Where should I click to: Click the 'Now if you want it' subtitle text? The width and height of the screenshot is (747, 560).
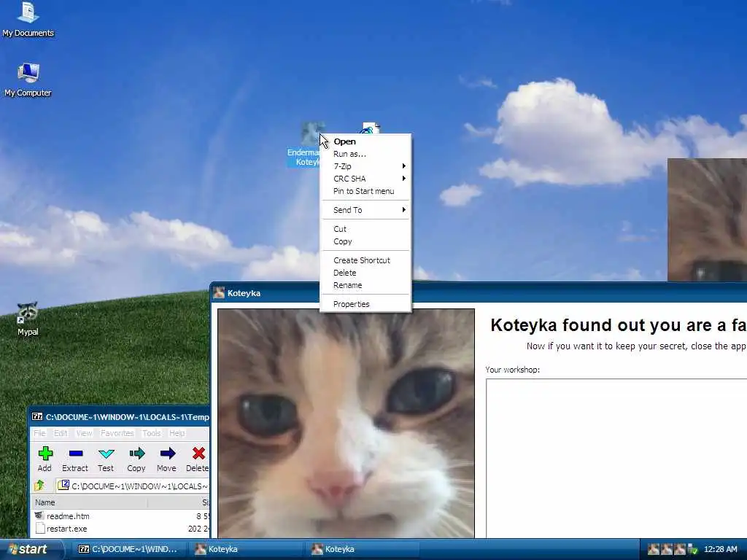(x=636, y=346)
